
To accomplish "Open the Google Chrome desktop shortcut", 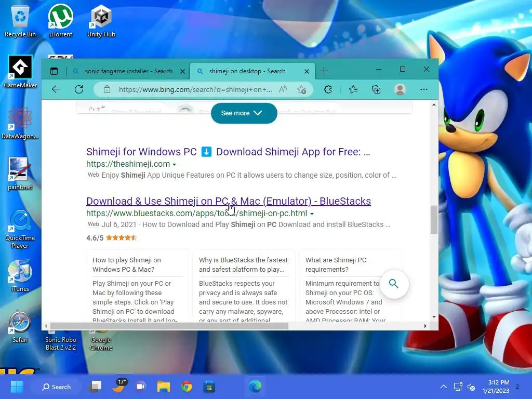I will 101,340.
